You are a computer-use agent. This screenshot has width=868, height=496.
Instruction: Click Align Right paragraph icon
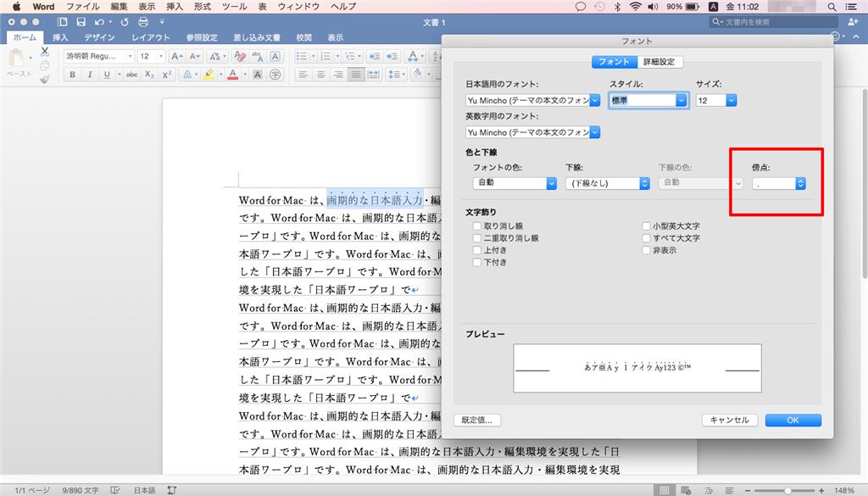[339, 74]
